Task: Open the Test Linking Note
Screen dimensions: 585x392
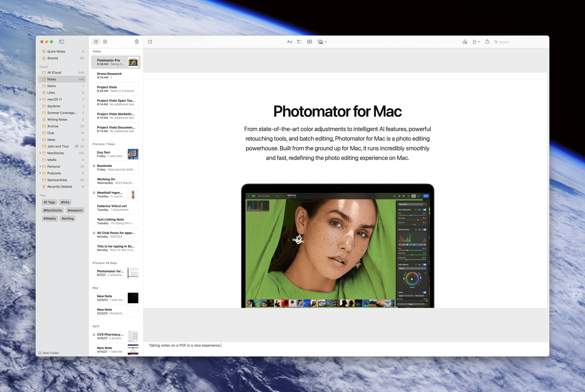Action: (x=116, y=221)
